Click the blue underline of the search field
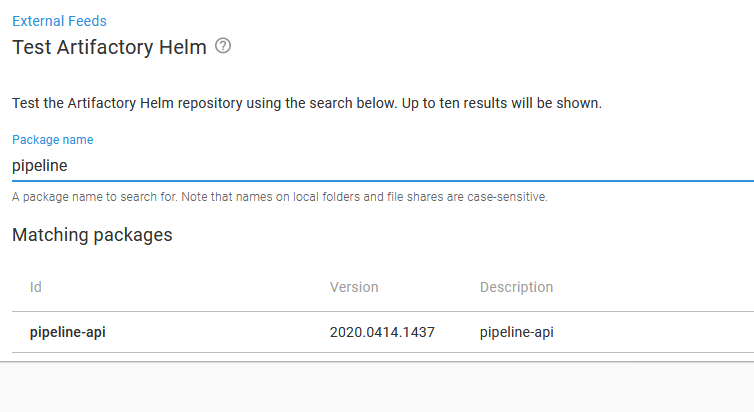 tap(380, 181)
